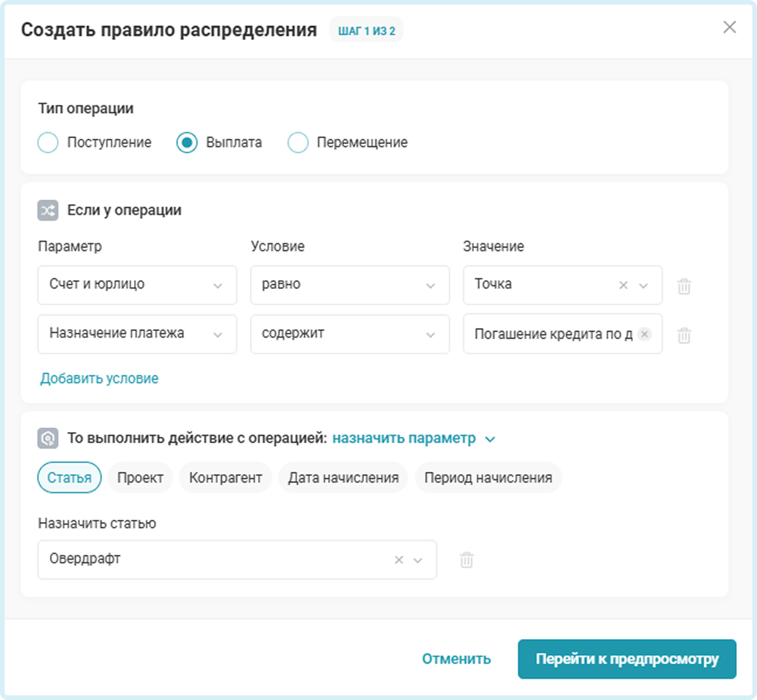The image size is (757, 700).
Task: Remove the 'Погашение кредита' value tag
Action: click(x=645, y=334)
